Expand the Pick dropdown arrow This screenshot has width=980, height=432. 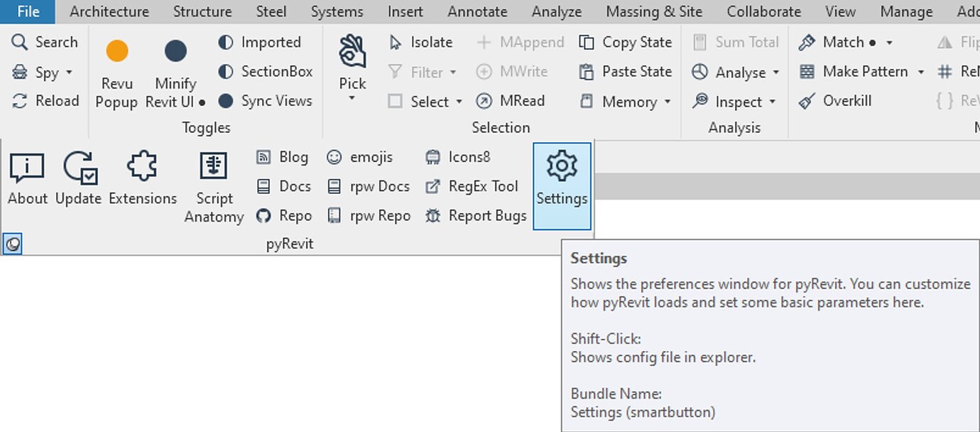pyautogui.click(x=352, y=99)
